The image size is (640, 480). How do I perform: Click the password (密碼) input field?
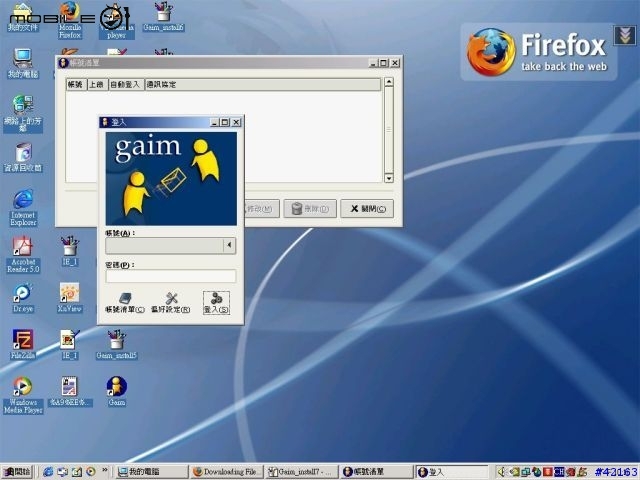click(171, 276)
